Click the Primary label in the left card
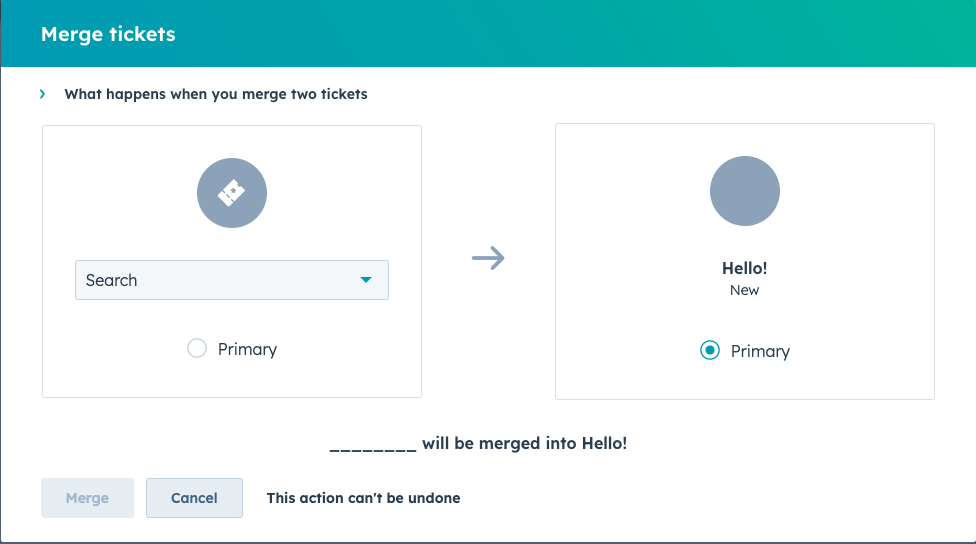The width and height of the screenshot is (976, 544). (x=247, y=349)
